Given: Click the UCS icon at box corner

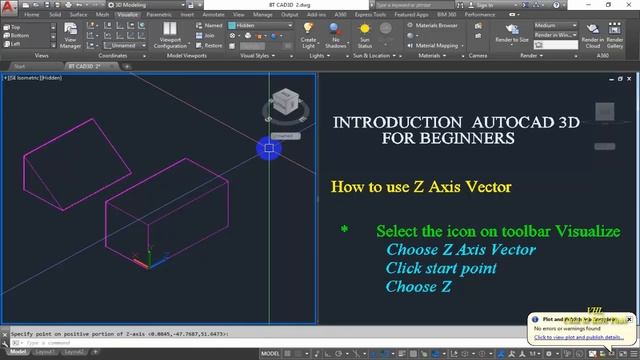Looking at the screenshot, I should pos(149,258).
